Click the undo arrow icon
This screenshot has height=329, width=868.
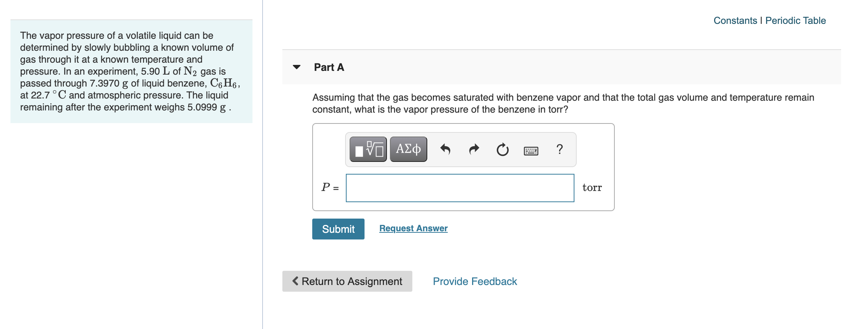point(445,150)
